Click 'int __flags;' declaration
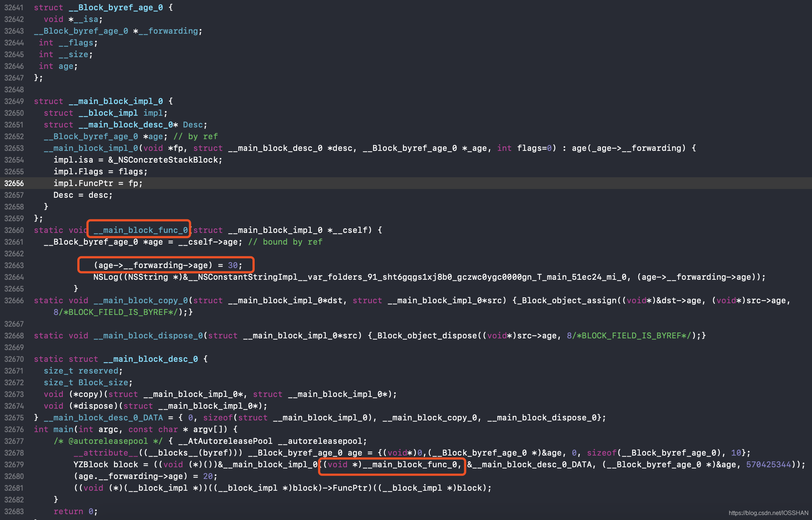Viewport: 812px width, 520px height. tap(69, 43)
